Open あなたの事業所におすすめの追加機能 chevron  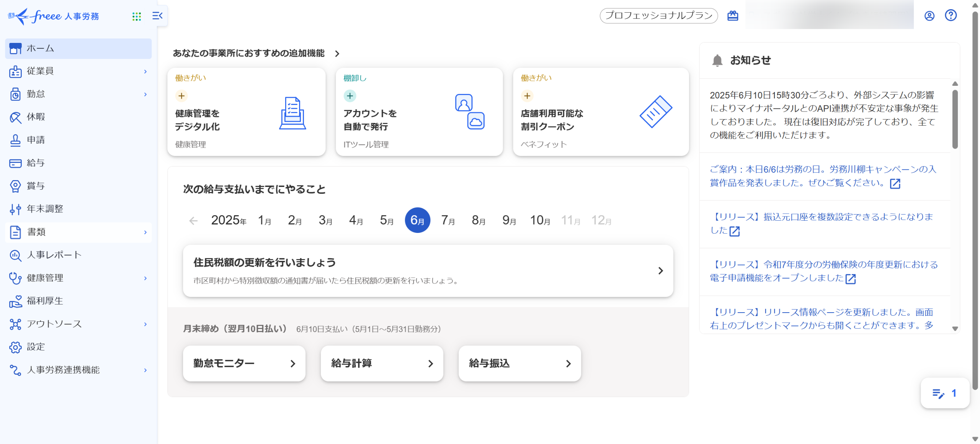[x=337, y=54]
